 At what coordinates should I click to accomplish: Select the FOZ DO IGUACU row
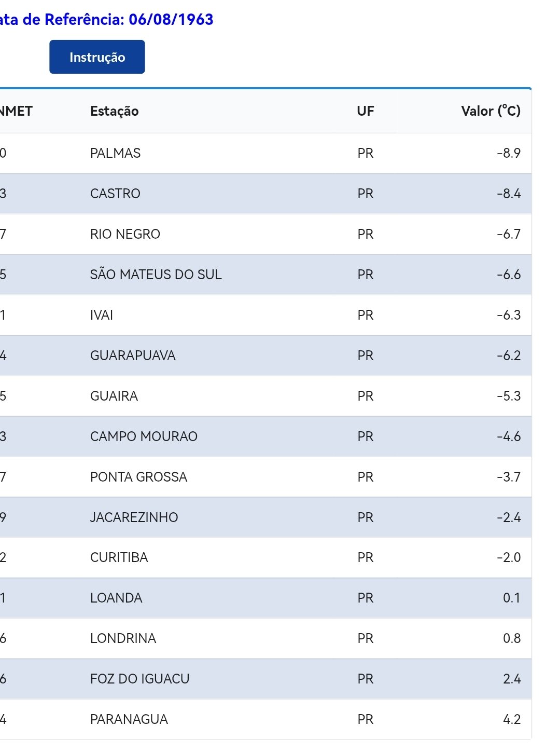point(265,679)
